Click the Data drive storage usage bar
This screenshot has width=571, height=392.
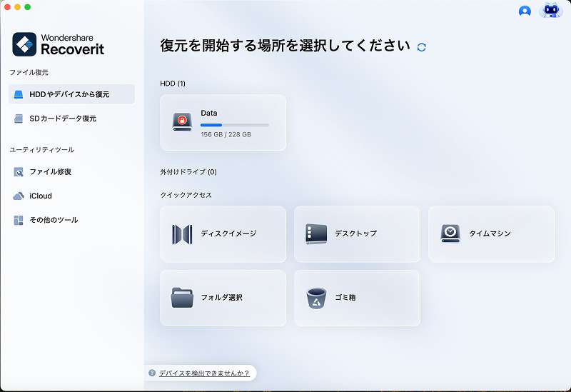tap(235, 125)
